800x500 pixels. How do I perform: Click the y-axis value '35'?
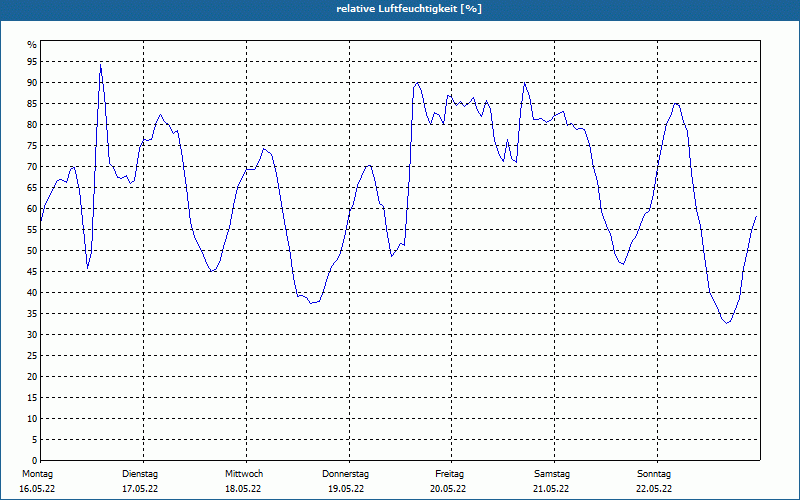pos(32,314)
